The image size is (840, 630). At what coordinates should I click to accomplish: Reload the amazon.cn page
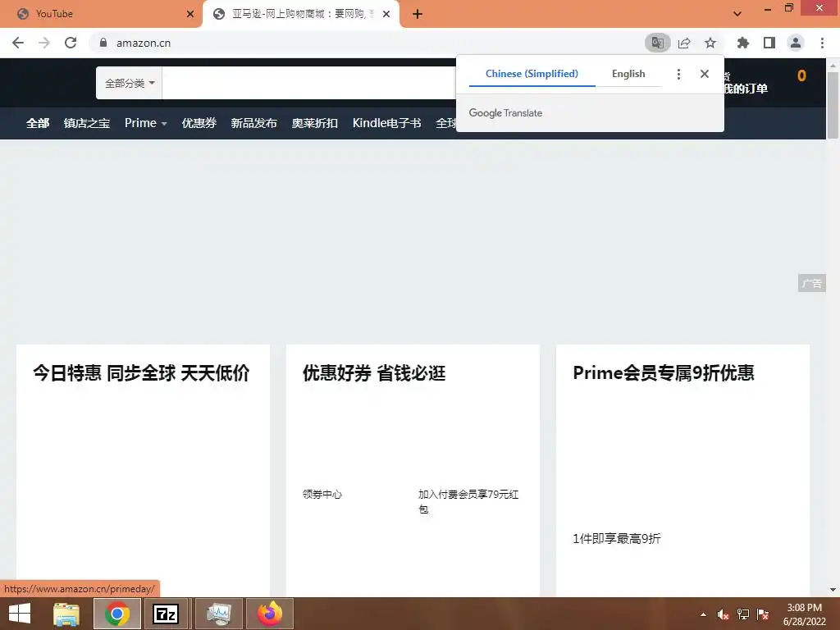71,43
